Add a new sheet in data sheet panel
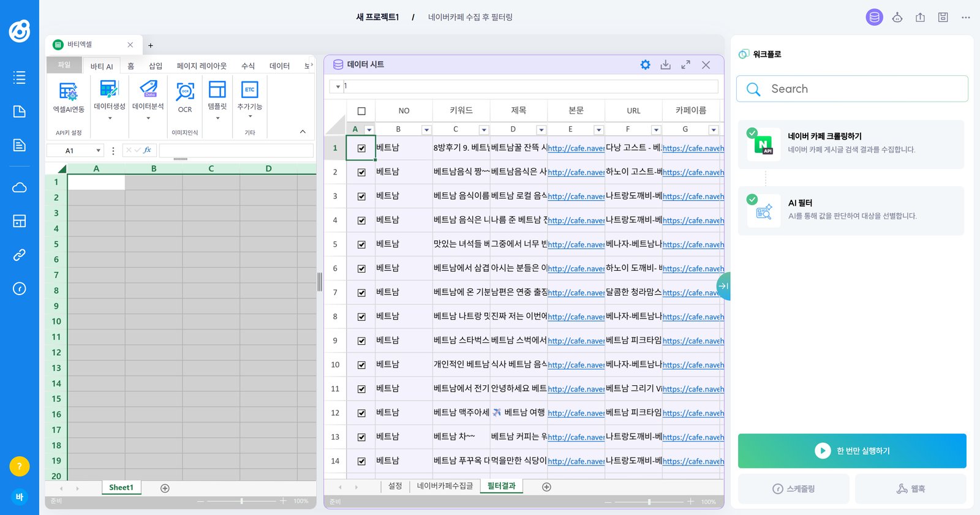This screenshot has width=980, height=515. (547, 487)
